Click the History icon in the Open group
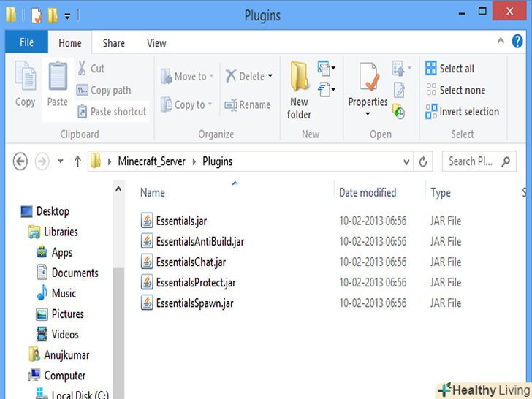 click(x=399, y=111)
